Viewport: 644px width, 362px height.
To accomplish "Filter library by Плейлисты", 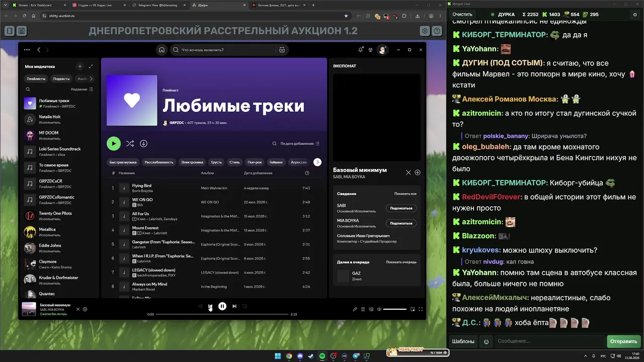I will click(36, 78).
